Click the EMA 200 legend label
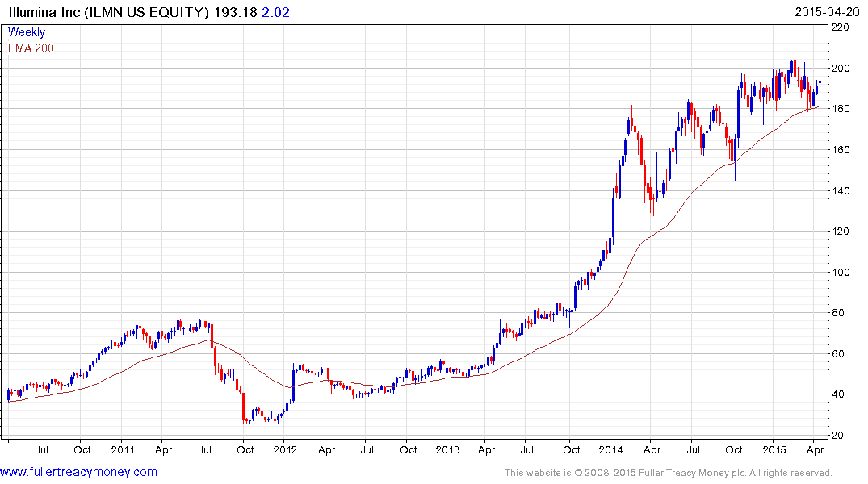 31,48
